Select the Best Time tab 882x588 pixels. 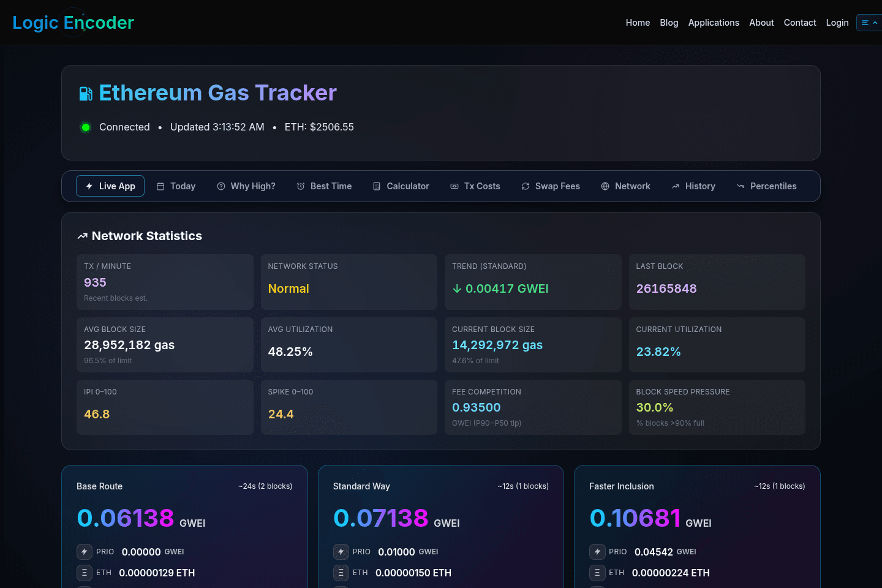click(324, 186)
